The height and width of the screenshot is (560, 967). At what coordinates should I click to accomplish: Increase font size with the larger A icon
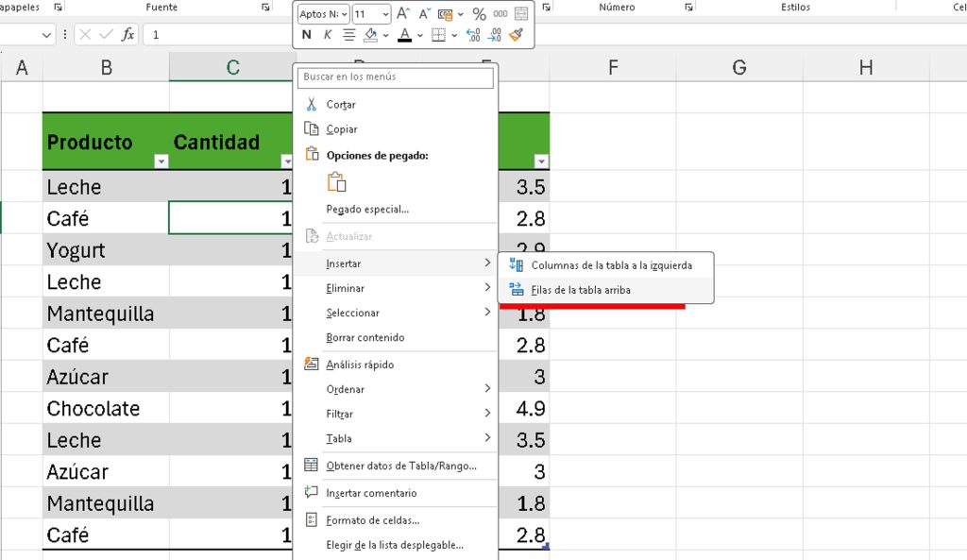(x=403, y=14)
